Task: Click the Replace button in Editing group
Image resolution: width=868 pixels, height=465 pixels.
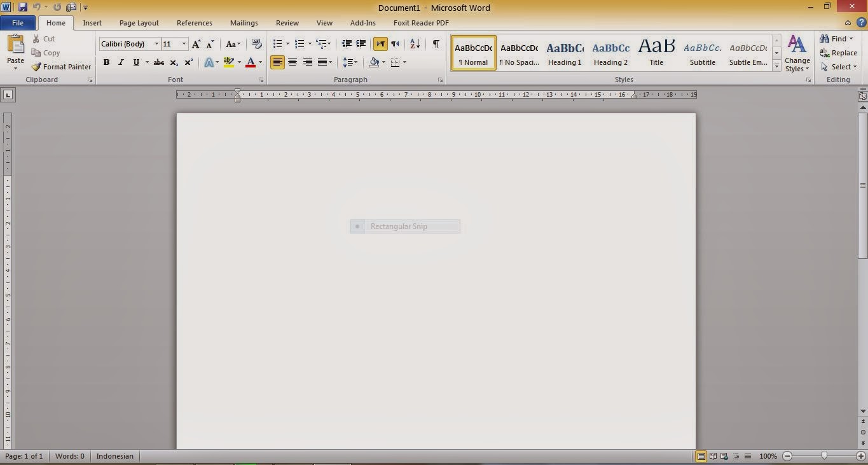Action: pos(839,53)
